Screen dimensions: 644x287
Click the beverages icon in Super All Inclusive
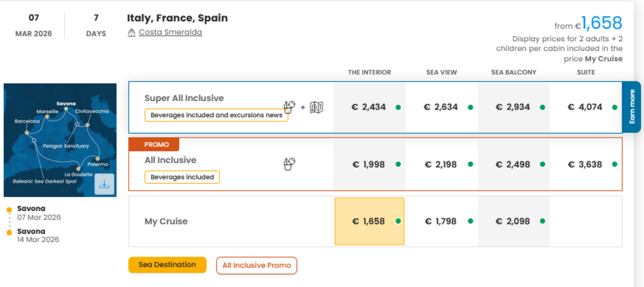pos(289,107)
